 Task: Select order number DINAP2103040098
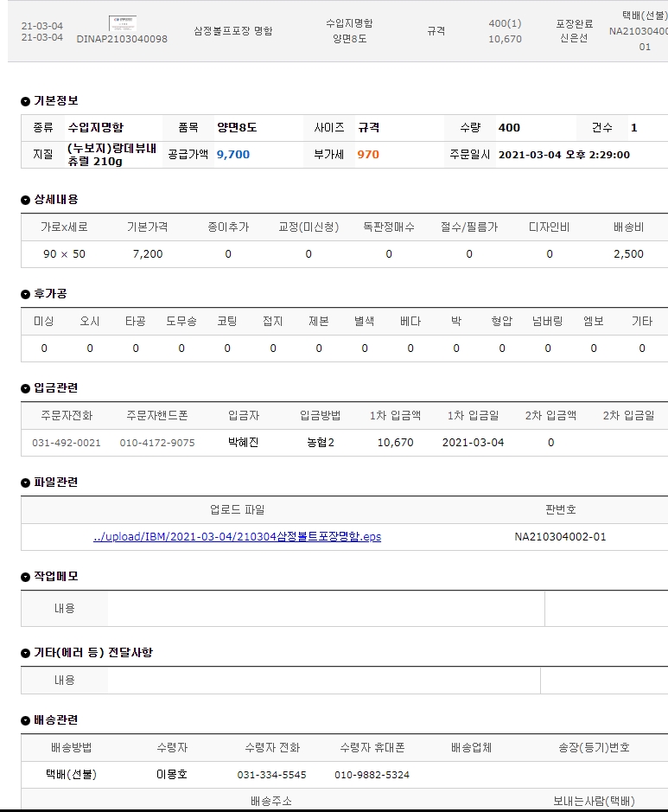[122, 39]
